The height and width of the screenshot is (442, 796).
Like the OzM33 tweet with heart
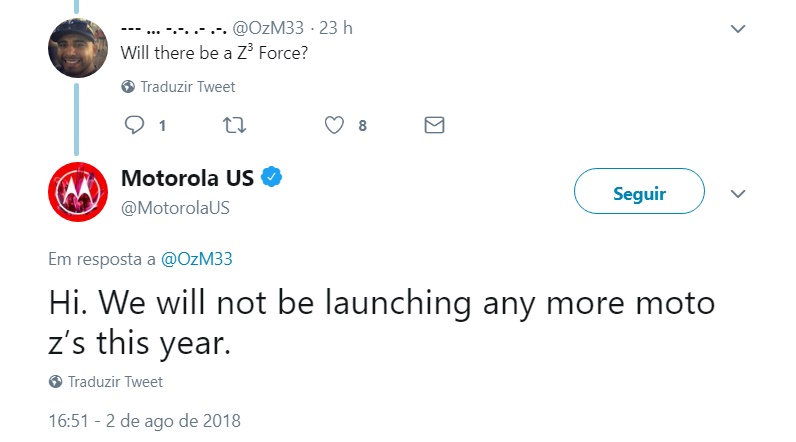334,125
